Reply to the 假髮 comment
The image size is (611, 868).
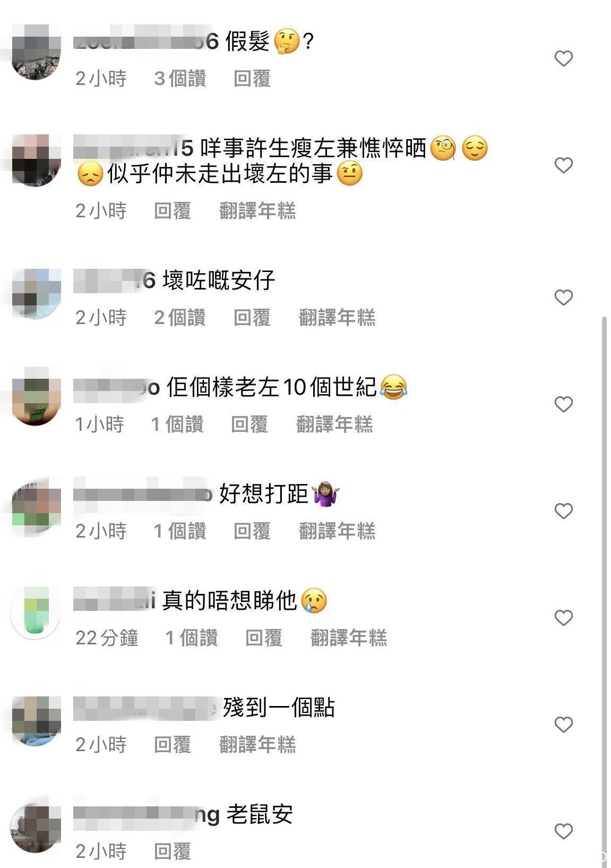[252, 79]
